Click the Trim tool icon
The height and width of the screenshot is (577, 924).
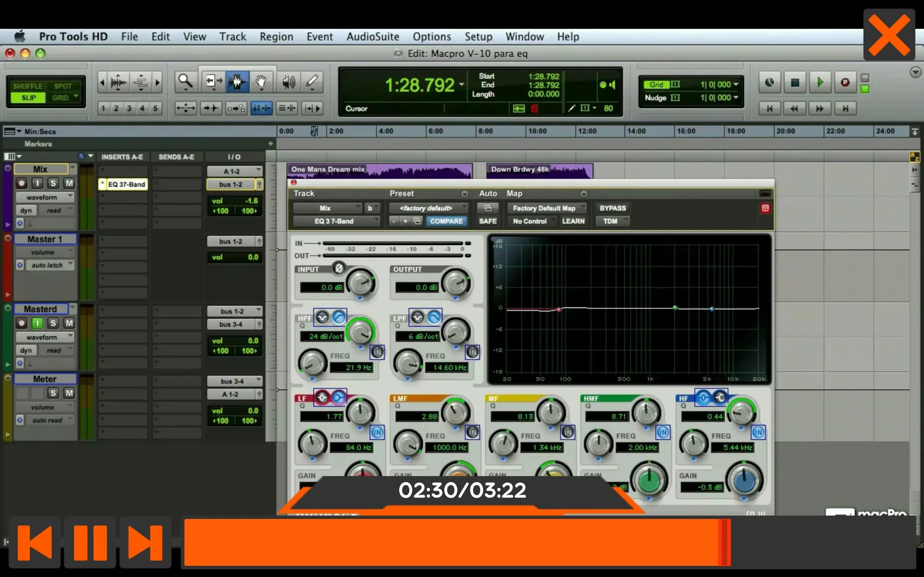pyautogui.click(x=212, y=80)
